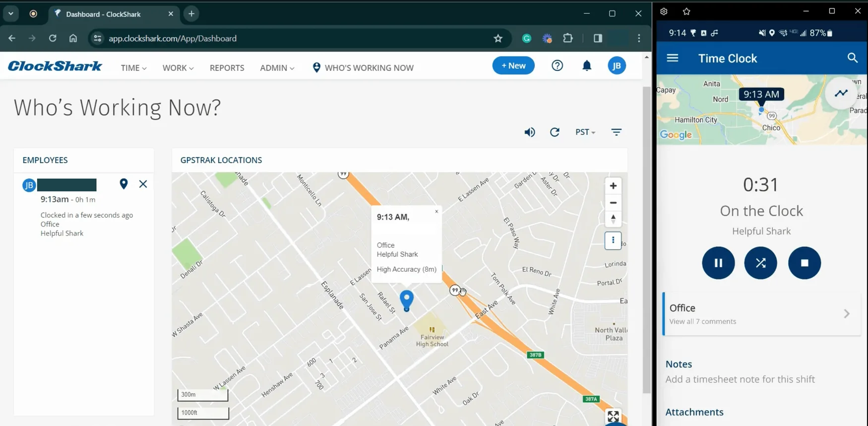The image size is (868, 426).
Task: Open the trend line button on phone map
Action: (x=841, y=93)
